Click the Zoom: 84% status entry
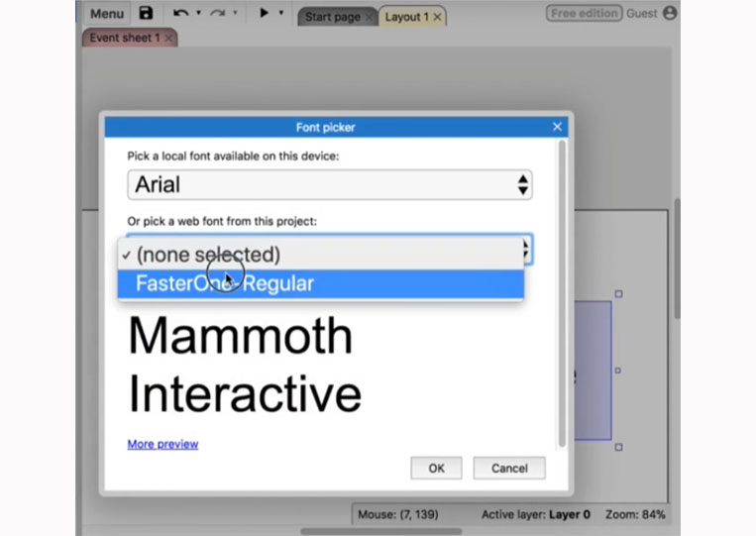This screenshot has height=536, width=756. click(x=635, y=514)
